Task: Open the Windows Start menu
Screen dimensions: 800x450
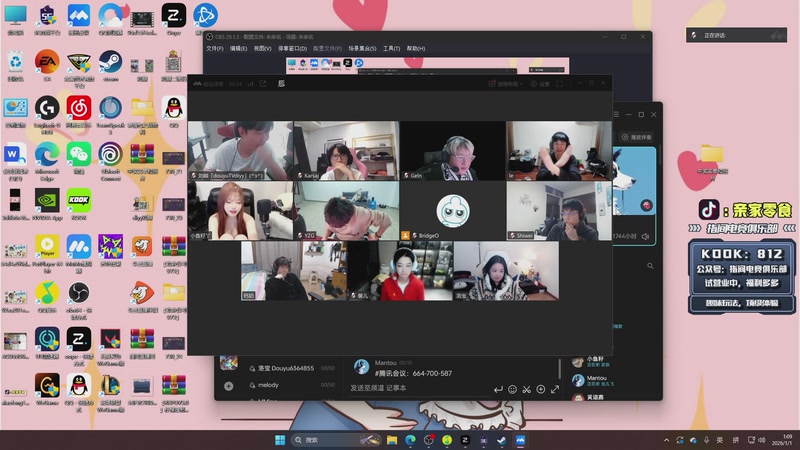Action: point(280,440)
